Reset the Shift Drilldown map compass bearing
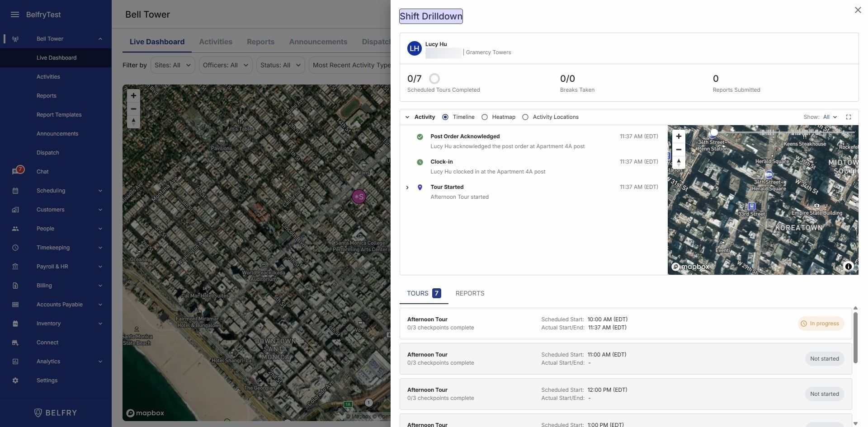Image resolution: width=868 pixels, height=427 pixels. 679,162
